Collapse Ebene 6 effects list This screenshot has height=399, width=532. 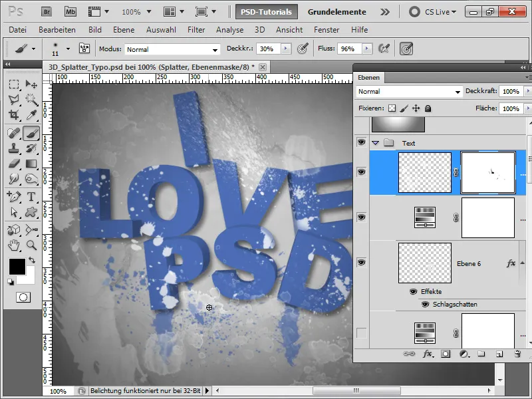click(522, 263)
